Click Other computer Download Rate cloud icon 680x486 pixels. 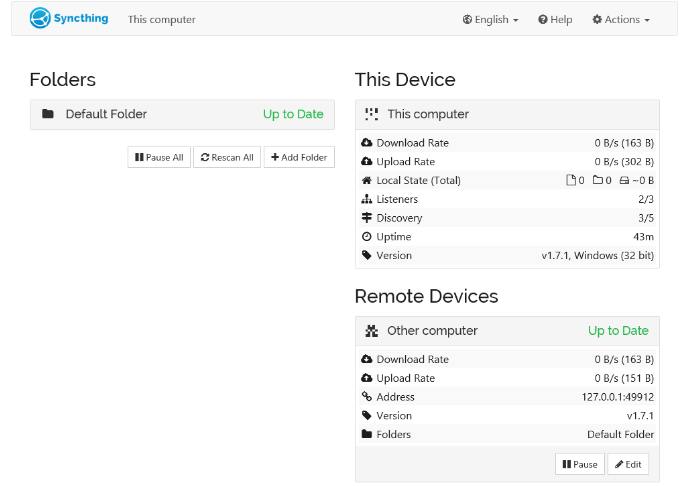click(367, 359)
